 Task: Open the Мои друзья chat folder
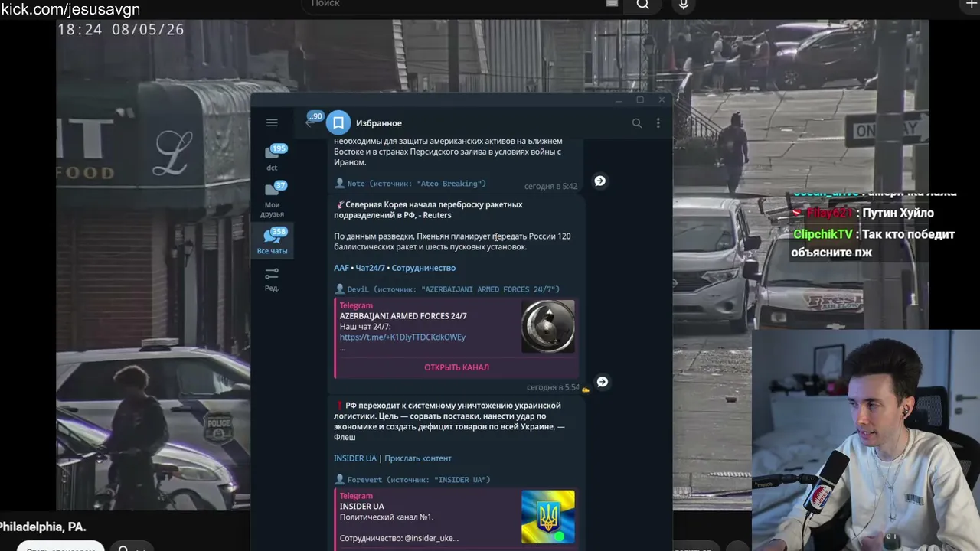273,200
